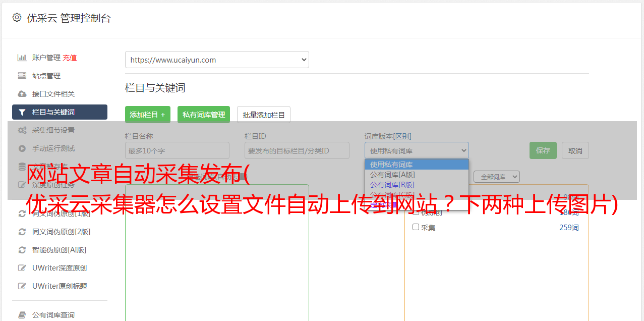
Task: Click the 取消 button
Action: pyautogui.click(x=575, y=150)
